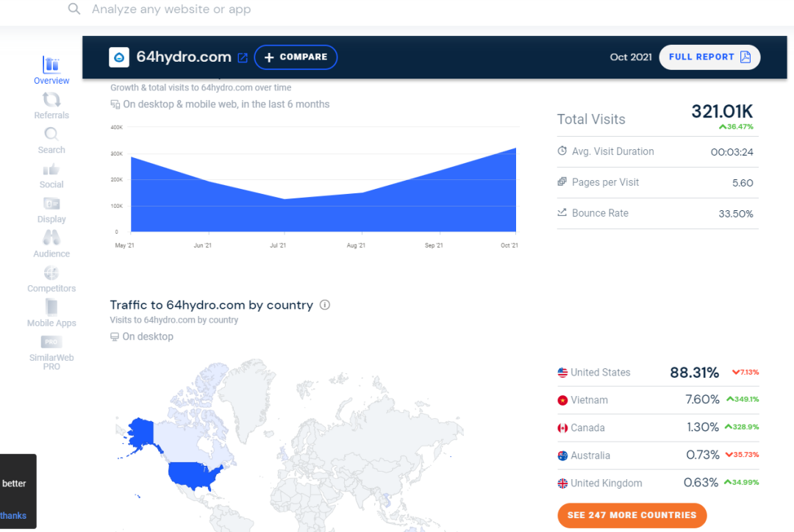The width and height of the screenshot is (794, 532).
Task: Click the Canada flag icon
Action: click(562, 428)
